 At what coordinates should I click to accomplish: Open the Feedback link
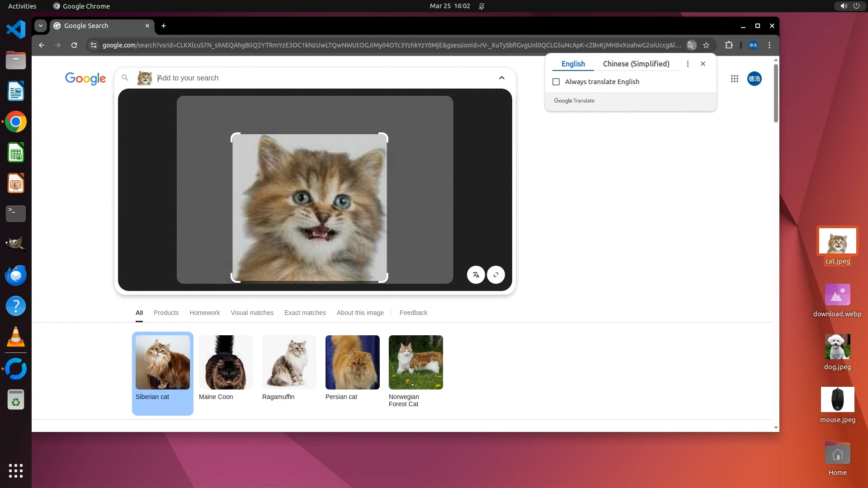click(413, 313)
